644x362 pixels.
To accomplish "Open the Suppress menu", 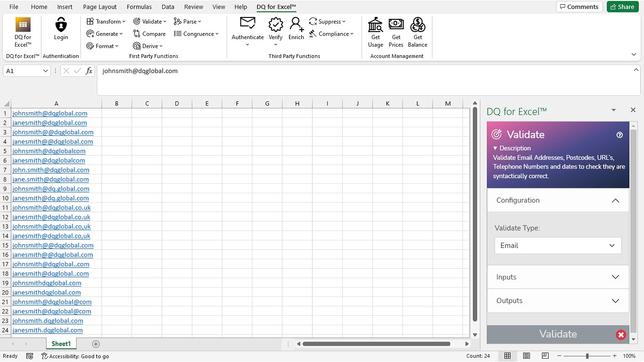I will point(327,21).
